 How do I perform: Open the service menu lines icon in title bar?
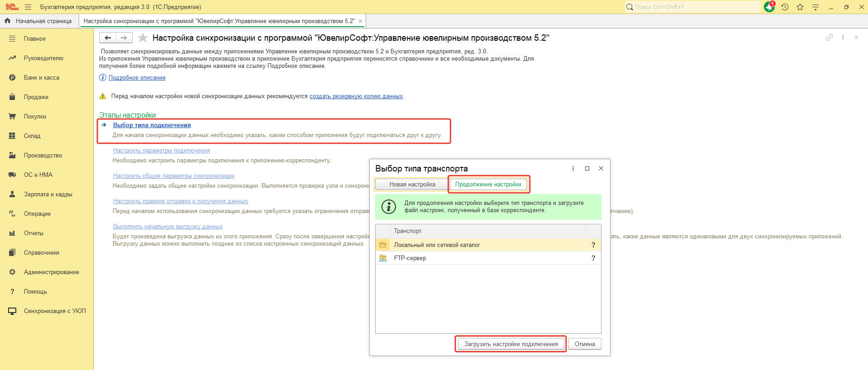pos(816,7)
